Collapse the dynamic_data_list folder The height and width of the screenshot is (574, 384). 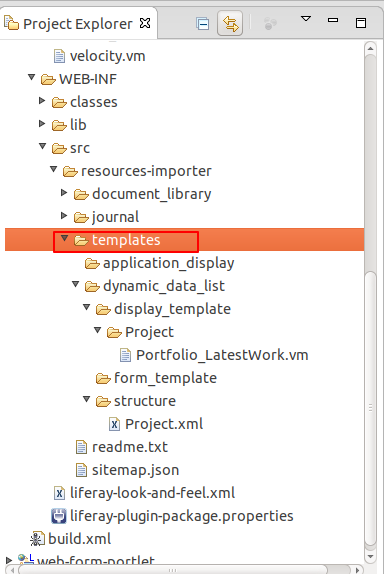pyautogui.click(x=75, y=284)
